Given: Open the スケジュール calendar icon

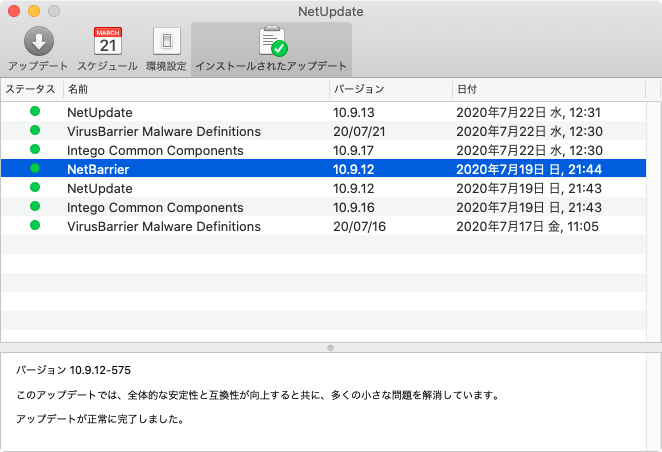Looking at the screenshot, I should click(108, 41).
